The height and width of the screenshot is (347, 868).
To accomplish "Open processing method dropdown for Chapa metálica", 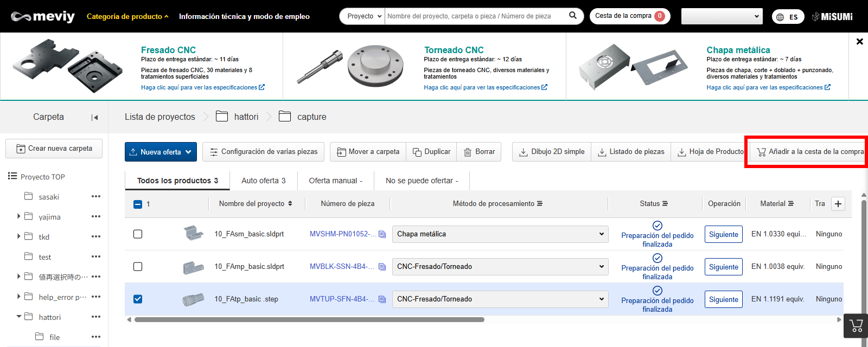I will click(500, 234).
